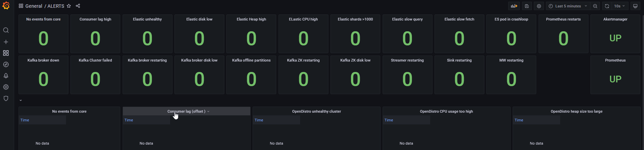Screen dimensions: 644x150
Task: Share the ALERTS dashboard
Action: pos(78,6)
